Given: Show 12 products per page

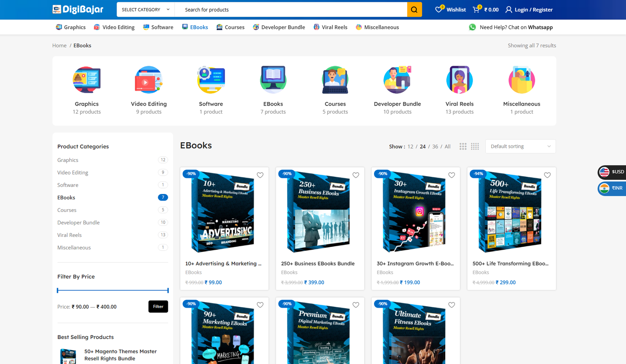Looking at the screenshot, I should tap(410, 147).
